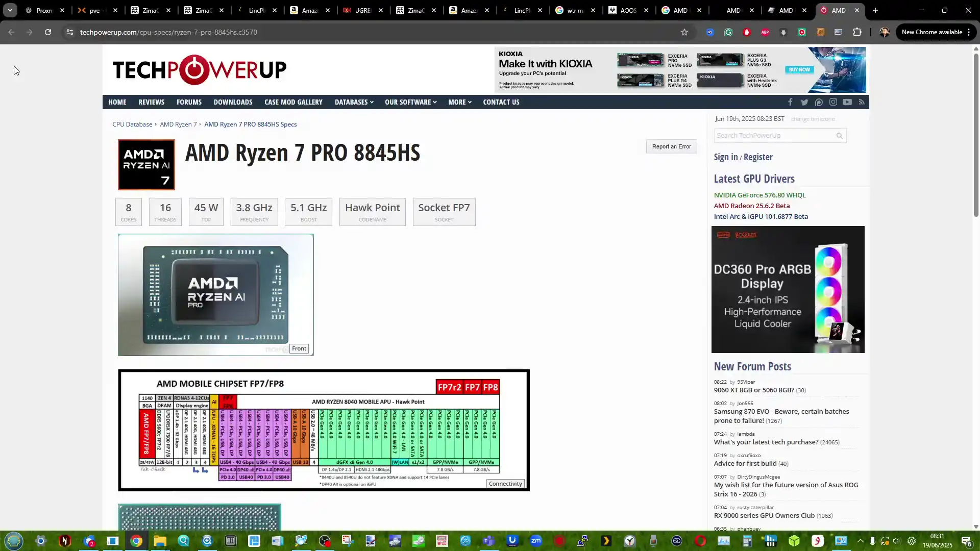Screen dimensions: 980x551
Task: Open RX 9000 series GPU Owners Club post
Action: tap(764, 516)
